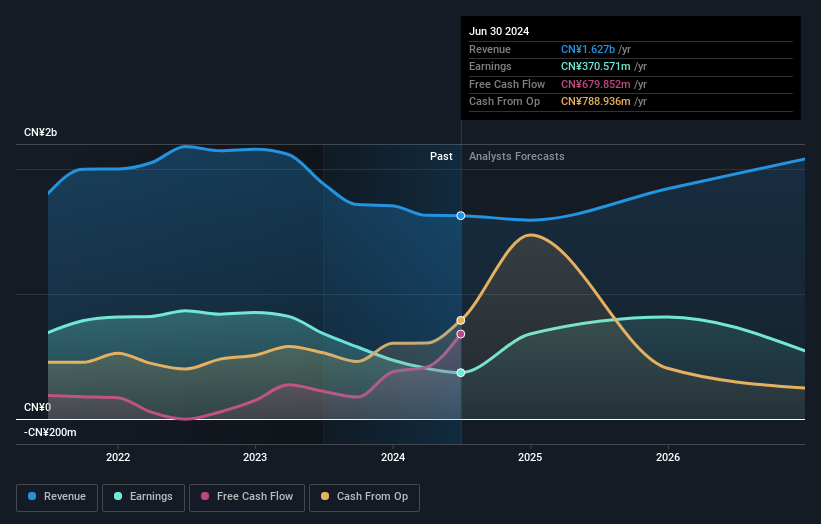Select the 2025 x-axis label

click(530, 457)
